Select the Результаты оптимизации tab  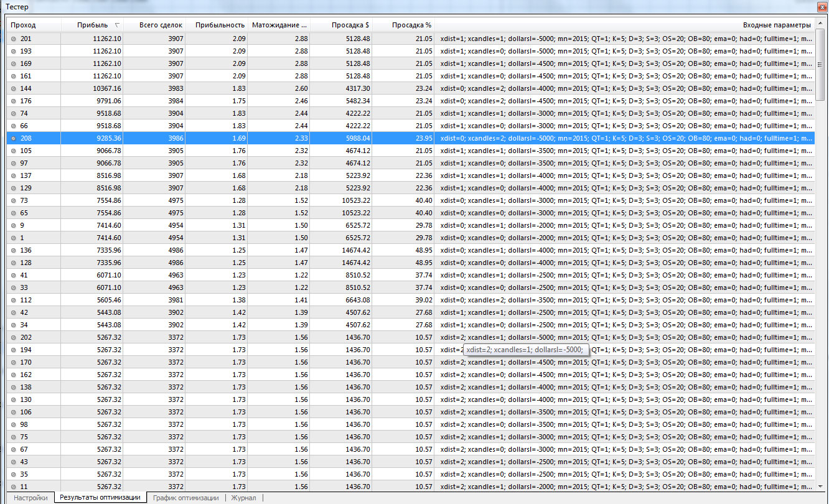click(x=101, y=498)
